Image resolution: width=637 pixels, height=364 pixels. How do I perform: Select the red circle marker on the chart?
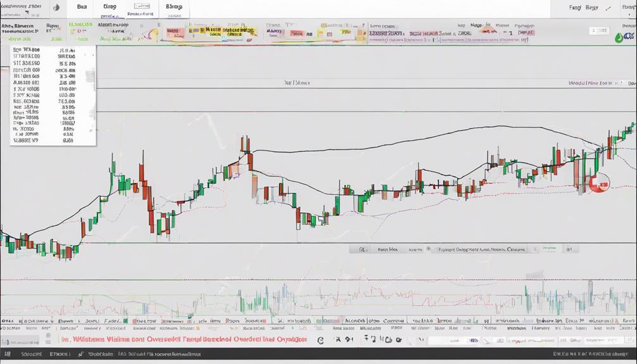pyautogui.click(x=600, y=183)
